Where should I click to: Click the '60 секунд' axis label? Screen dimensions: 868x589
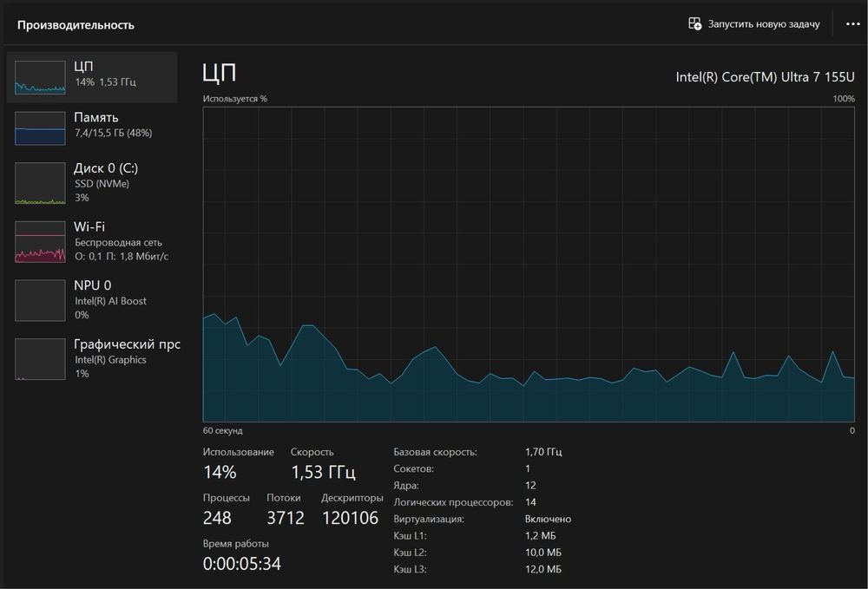click(222, 430)
